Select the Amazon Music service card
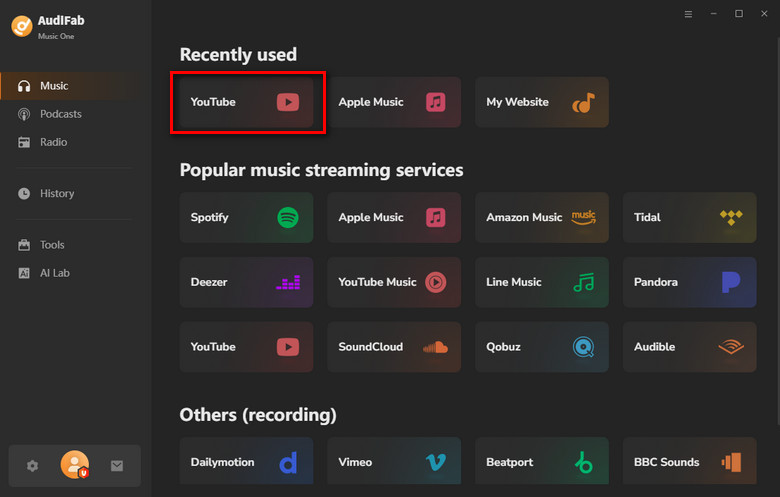This screenshot has height=497, width=780. point(542,217)
